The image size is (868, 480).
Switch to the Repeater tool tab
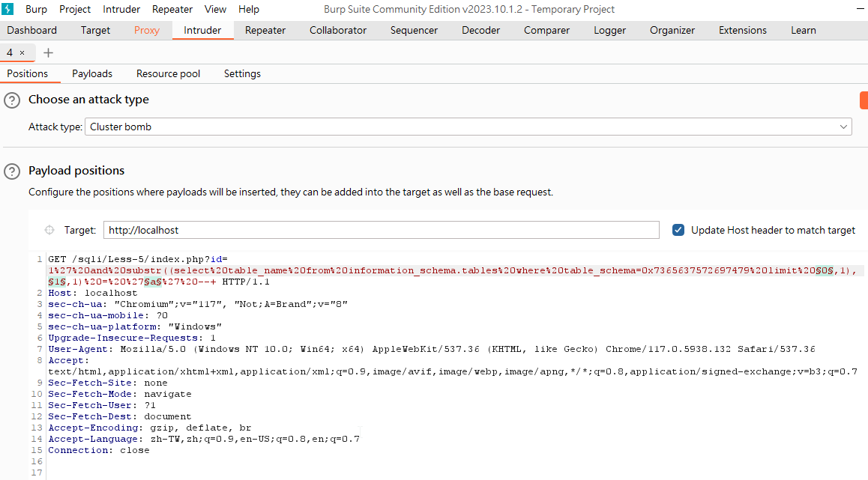(x=265, y=31)
